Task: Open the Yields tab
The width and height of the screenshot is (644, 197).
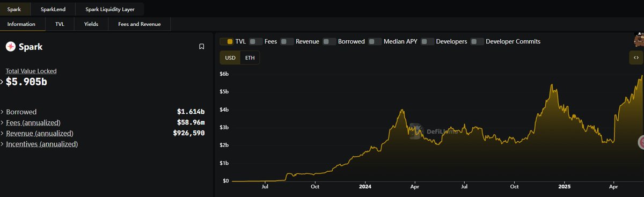Action: [91, 24]
